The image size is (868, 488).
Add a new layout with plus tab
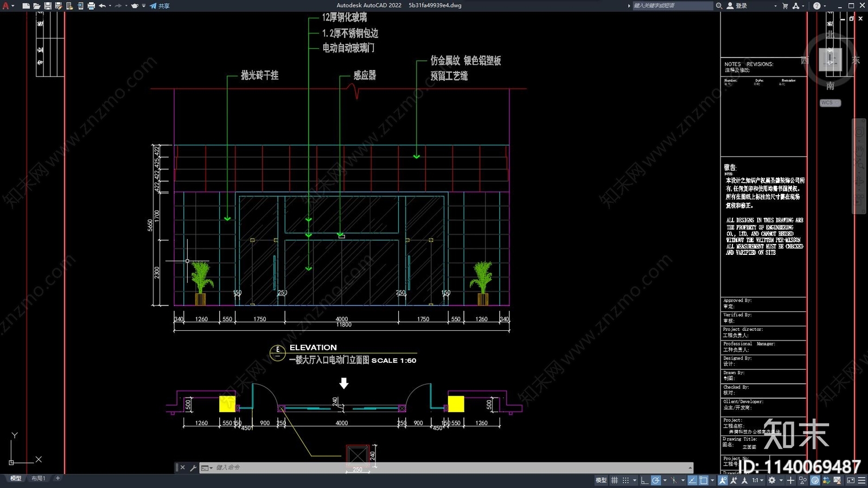pyautogui.click(x=58, y=478)
